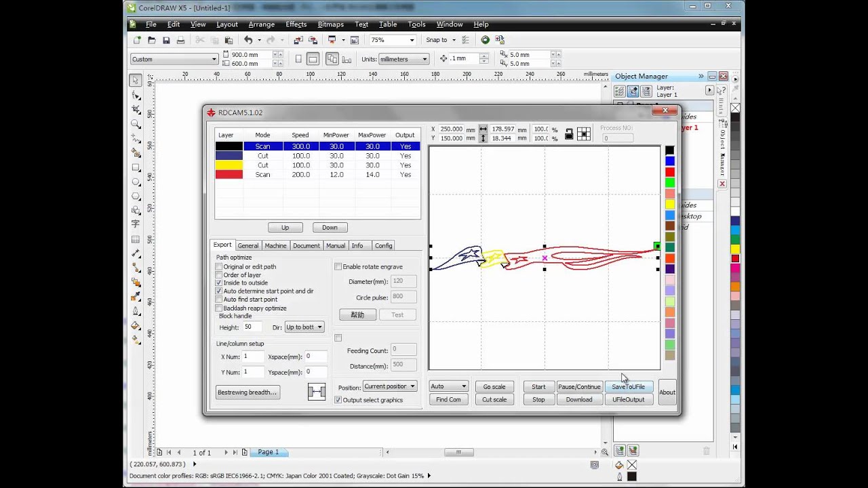Click the Portrait orientation icon
Screen dimensions: 868x488
pyautogui.click(x=298, y=59)
